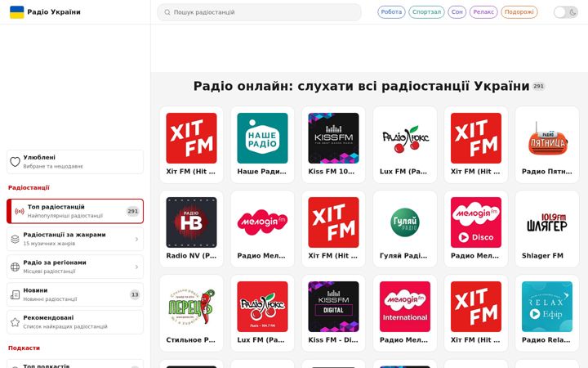Screen dimensions: 588x368
Task: Select the Робота mood tag
Action: [x=391, y=12]
